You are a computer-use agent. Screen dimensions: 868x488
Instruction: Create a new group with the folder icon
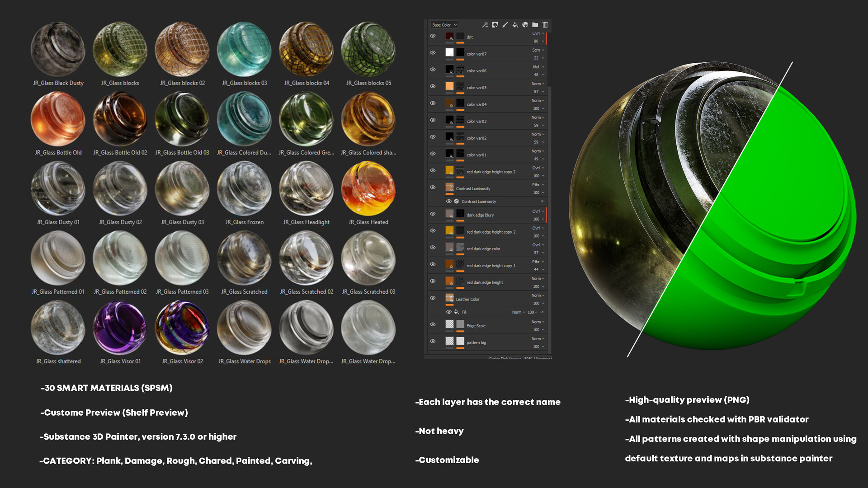point(535,25)
